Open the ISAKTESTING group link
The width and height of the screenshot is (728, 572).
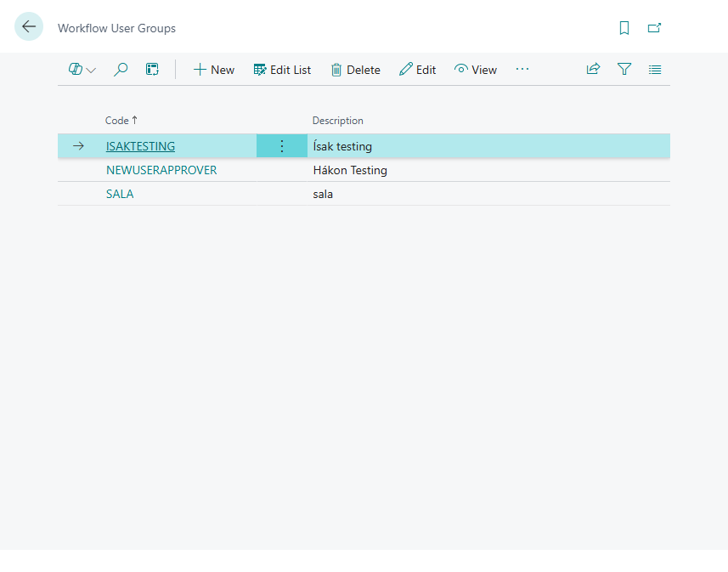(x=140, y=146)
